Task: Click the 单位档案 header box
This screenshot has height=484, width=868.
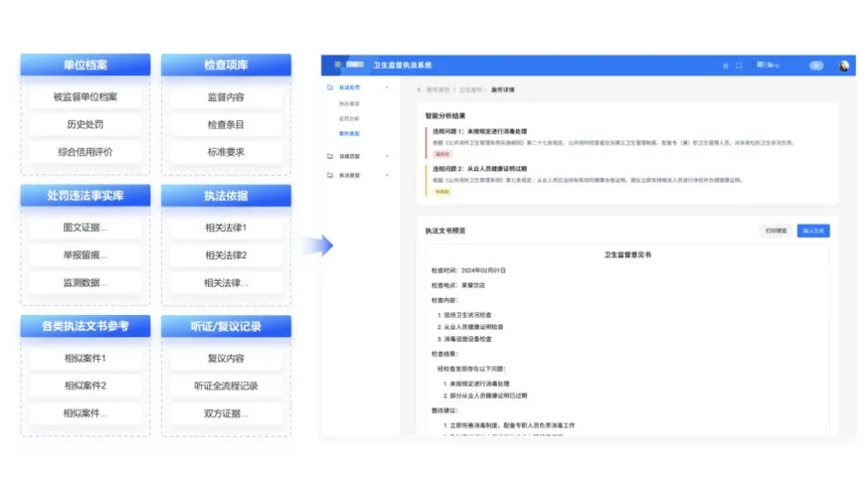Action: pos(86,65)
